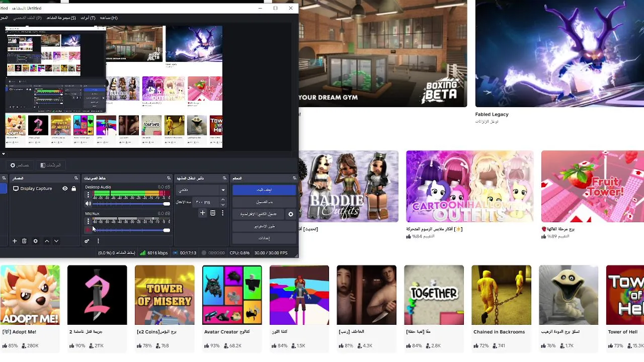Mute the Desktop Audio speaker icon
This screenshot has width=644, height=362.
pyautogui.click(x=89, y=204)
